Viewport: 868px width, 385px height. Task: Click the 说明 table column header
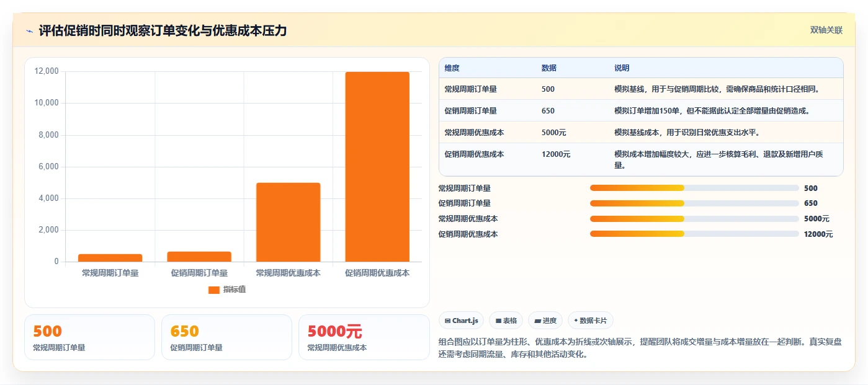coord(622,68)
